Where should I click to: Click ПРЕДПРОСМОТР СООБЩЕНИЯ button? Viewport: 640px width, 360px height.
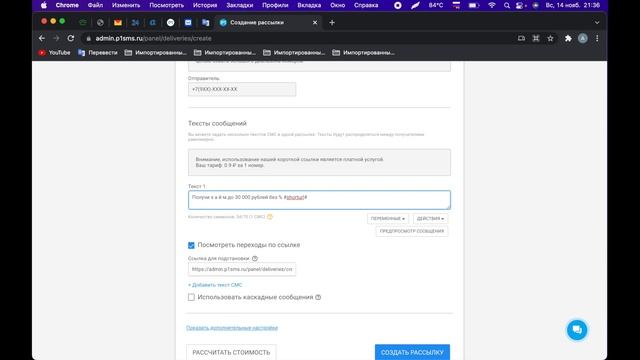pos(412,231)
